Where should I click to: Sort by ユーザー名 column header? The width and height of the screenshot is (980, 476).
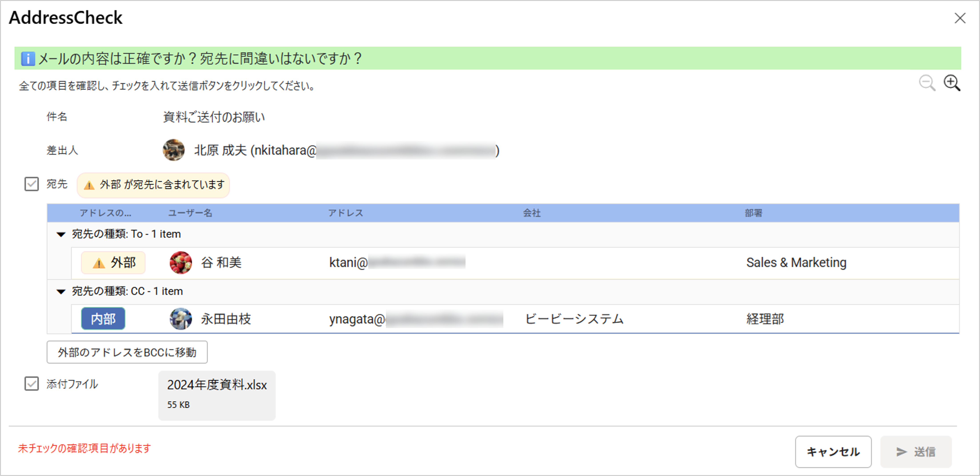pos(190,213)
